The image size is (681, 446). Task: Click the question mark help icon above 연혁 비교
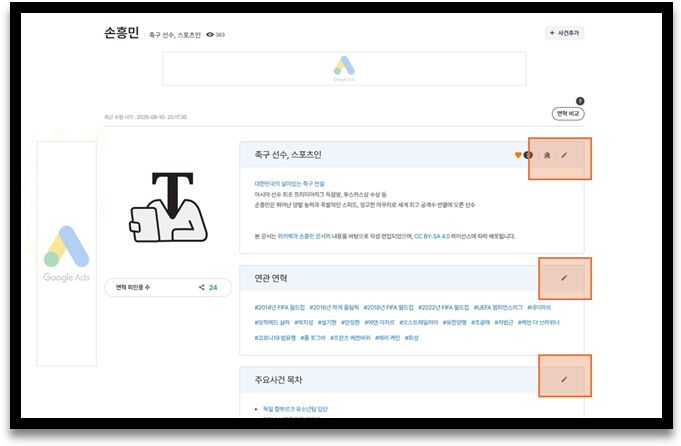pyautogui.click(x=579, y=101)
